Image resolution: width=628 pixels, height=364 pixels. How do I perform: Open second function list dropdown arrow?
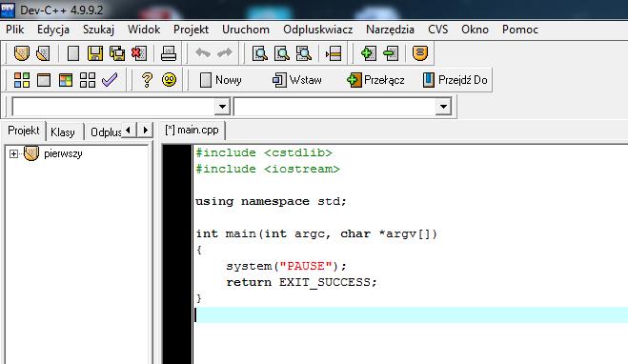coord(443,107)
